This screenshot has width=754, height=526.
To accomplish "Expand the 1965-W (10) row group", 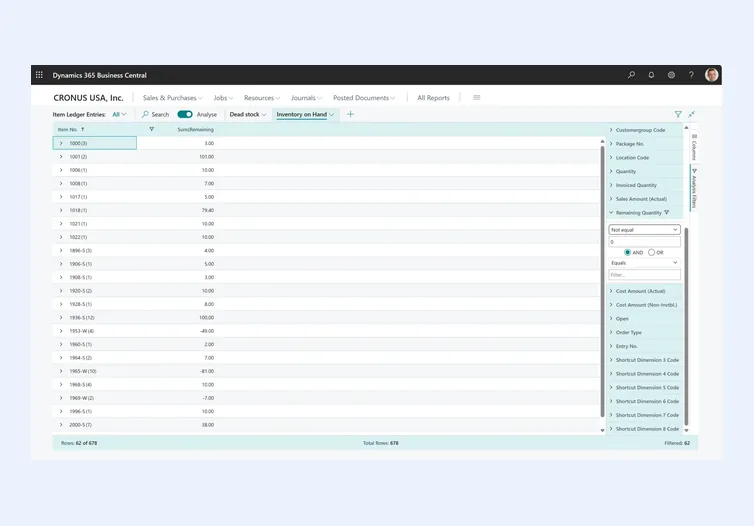I will tap(61, 371).
